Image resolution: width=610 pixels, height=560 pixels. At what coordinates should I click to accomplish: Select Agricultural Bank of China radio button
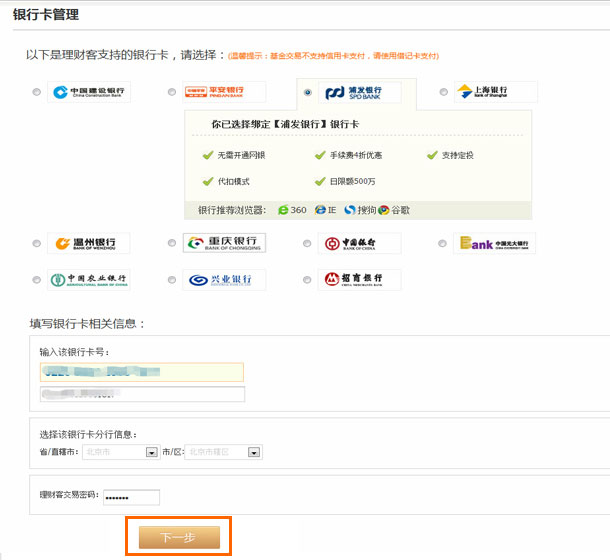pos(37,280)
